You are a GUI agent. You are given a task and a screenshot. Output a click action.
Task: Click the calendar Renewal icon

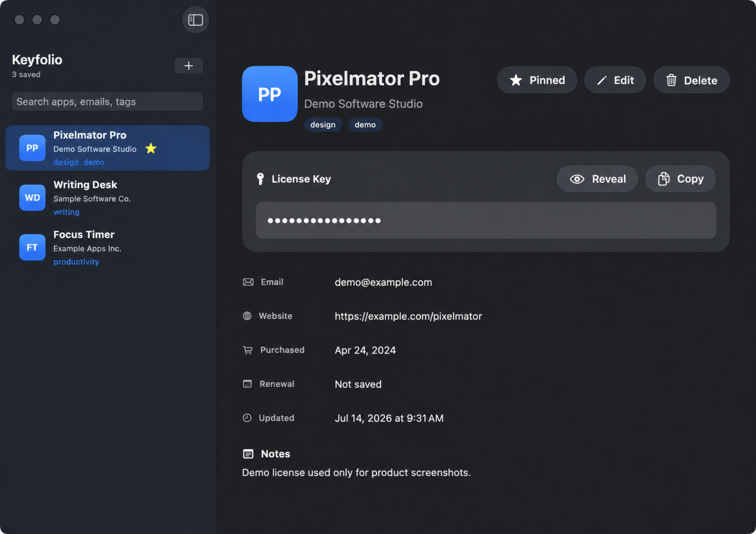pyautogui.click(x=247, y=384)
